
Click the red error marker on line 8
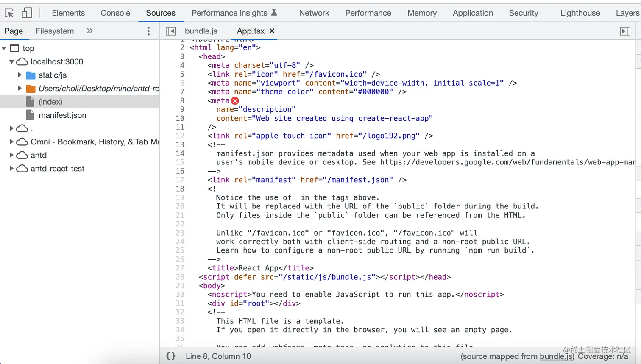[x=235, y=101]
